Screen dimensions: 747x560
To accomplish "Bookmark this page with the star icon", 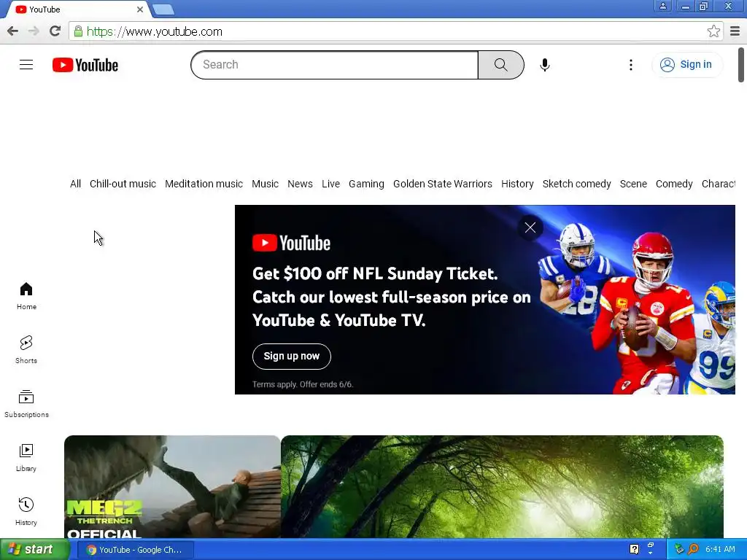I will pyautogui.click(x=713, y=31).
